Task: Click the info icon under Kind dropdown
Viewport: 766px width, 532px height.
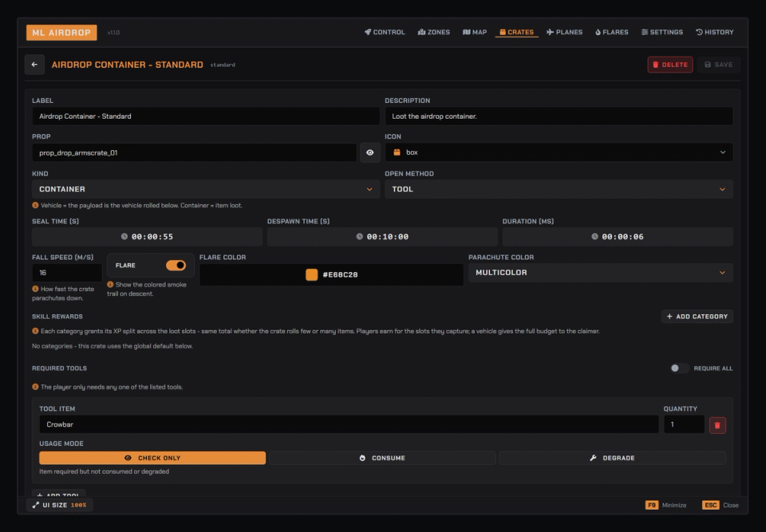Action: pyautogui.click(x=35, y=205)
